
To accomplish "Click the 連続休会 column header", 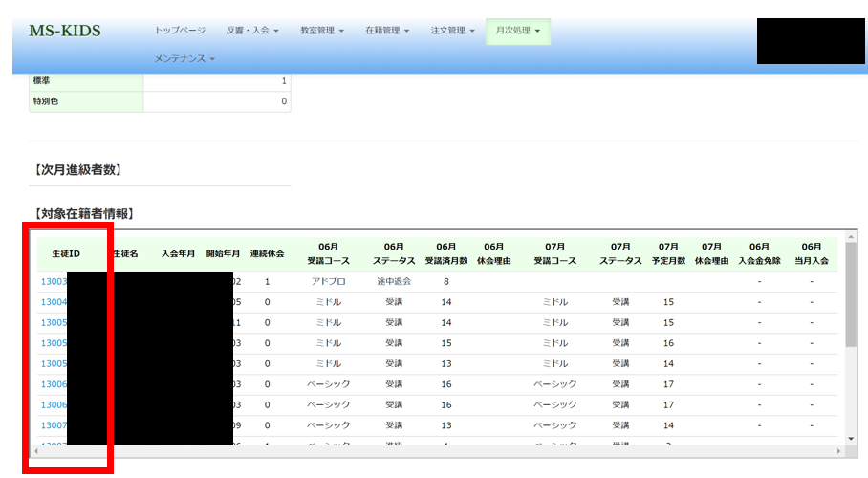I will tap(267, 253).
